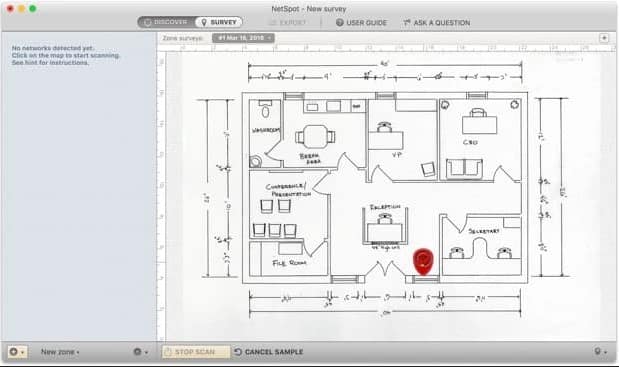The image size is (619, 367).
Task: Click the green full-screen window button
Action: click(33, 8)
